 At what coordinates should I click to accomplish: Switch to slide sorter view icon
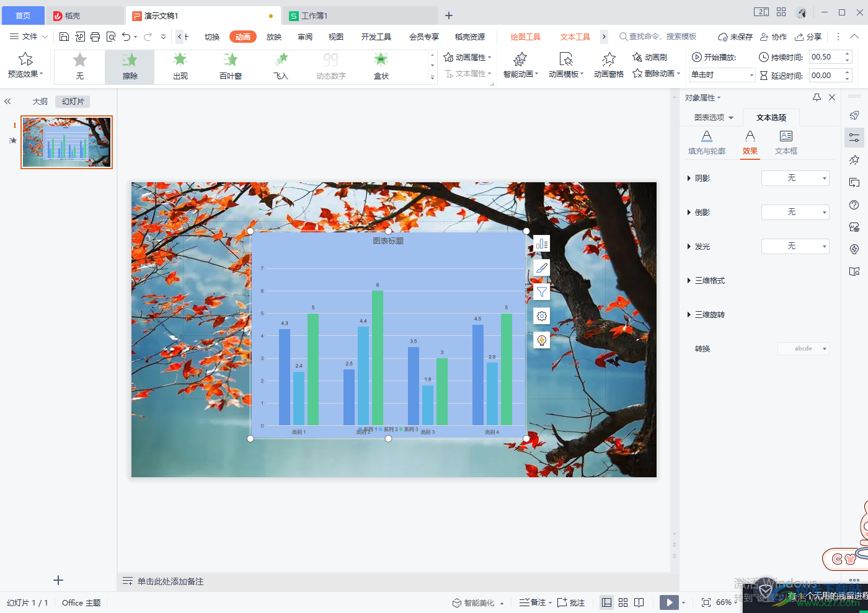tap(623, 602)
